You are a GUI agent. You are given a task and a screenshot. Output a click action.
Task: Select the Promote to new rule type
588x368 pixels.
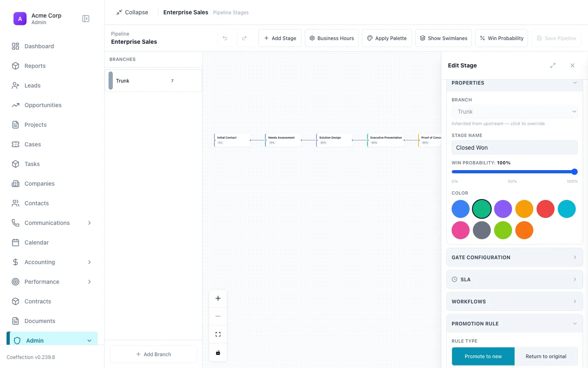point(483,357)
